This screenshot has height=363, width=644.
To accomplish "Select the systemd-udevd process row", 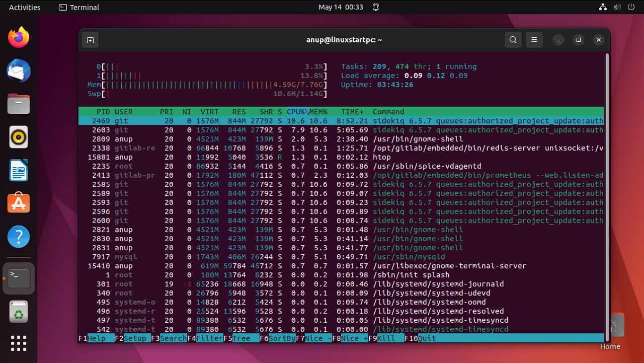I will pyautogui.click(x=341, y=293).
